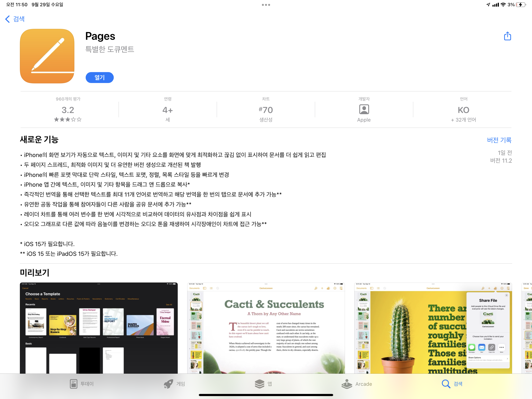This screenshot has width=532, height=399.
Task: Tap the #70 생산성 chart ranking
Action: tap(266, 110)
